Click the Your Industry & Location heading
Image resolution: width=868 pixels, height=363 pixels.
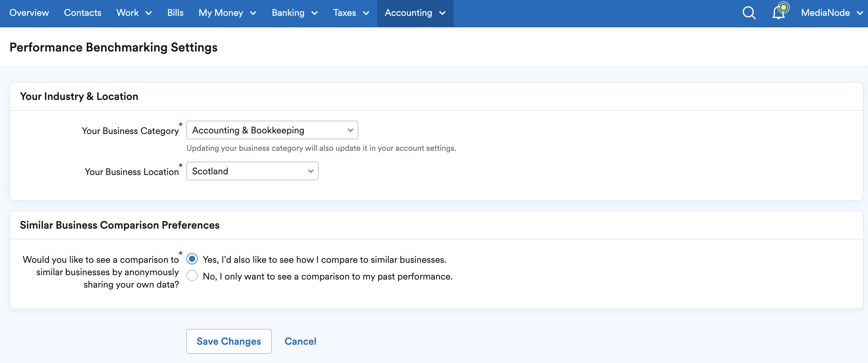pos(79,96)
